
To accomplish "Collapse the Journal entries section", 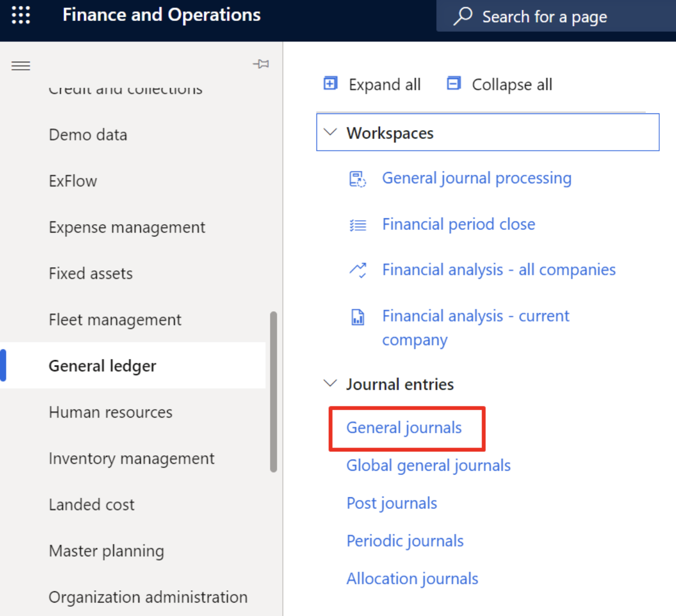I will tap(330, 384).
